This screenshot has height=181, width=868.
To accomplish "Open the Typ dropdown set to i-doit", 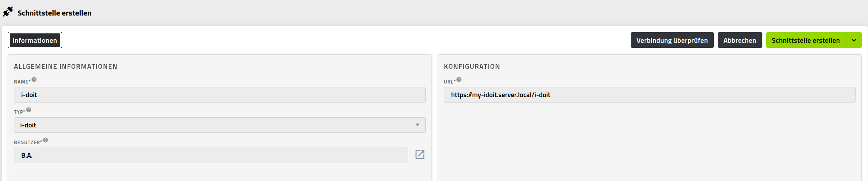I will click(x=220, y=125).
